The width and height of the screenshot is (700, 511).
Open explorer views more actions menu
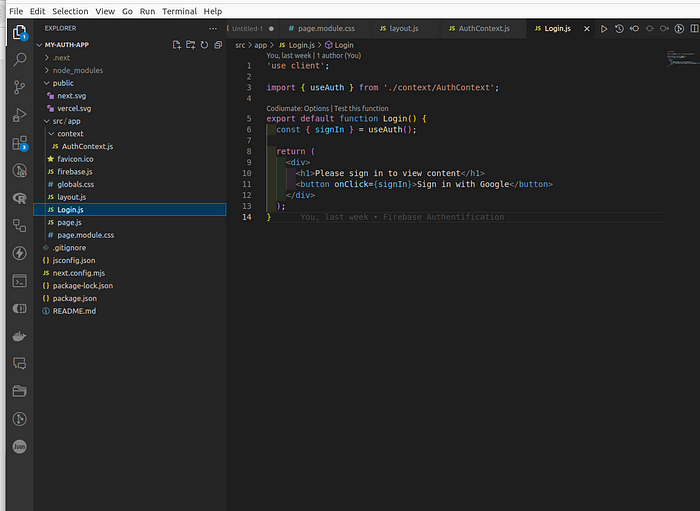click(213, 29)
